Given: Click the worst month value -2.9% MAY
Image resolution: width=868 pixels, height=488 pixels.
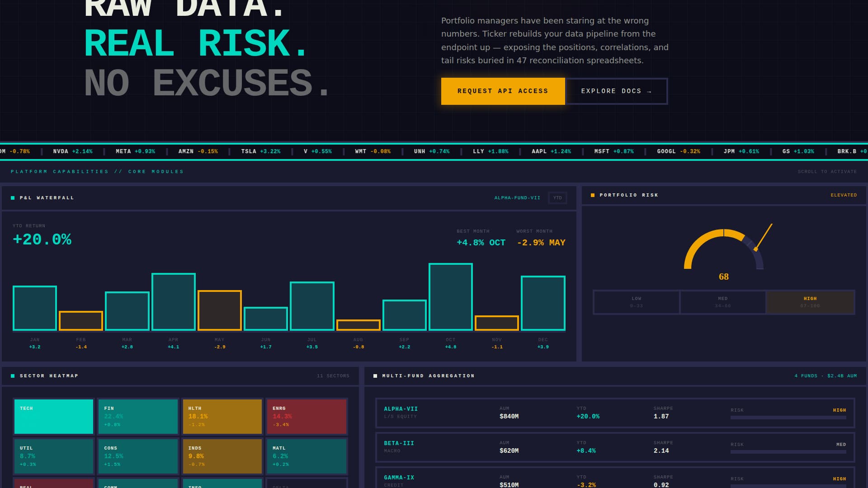Looking at the screenshot, I should tap(541, 243).
